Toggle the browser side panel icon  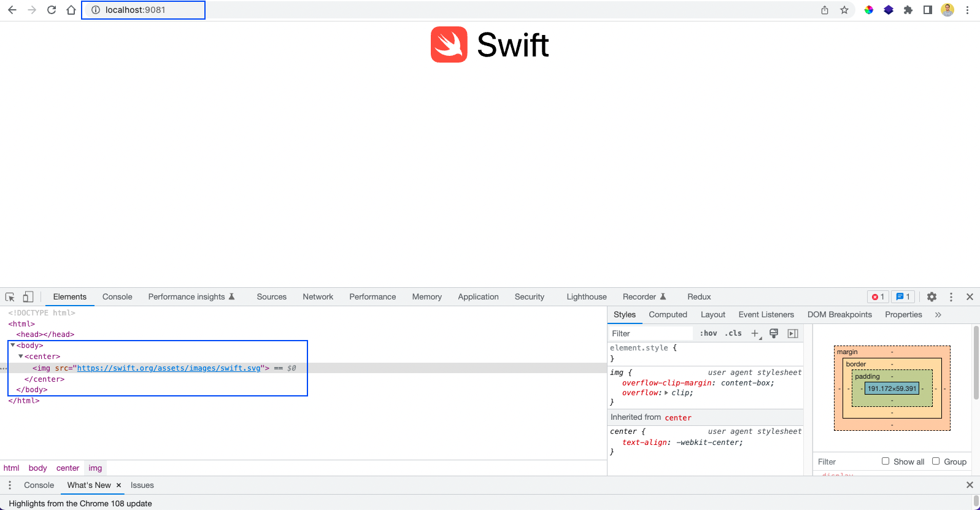(x=928, y=10)
